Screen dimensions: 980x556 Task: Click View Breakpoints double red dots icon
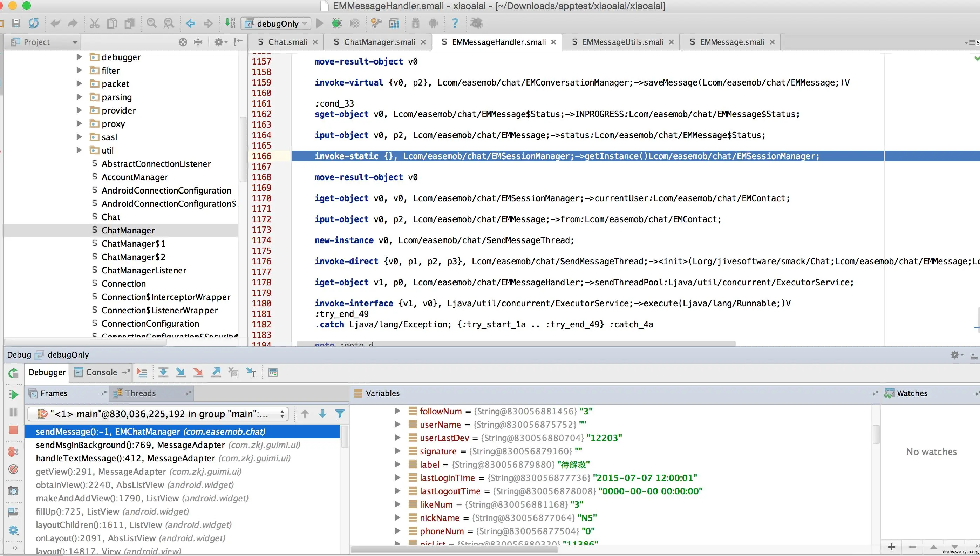(13, 452)
